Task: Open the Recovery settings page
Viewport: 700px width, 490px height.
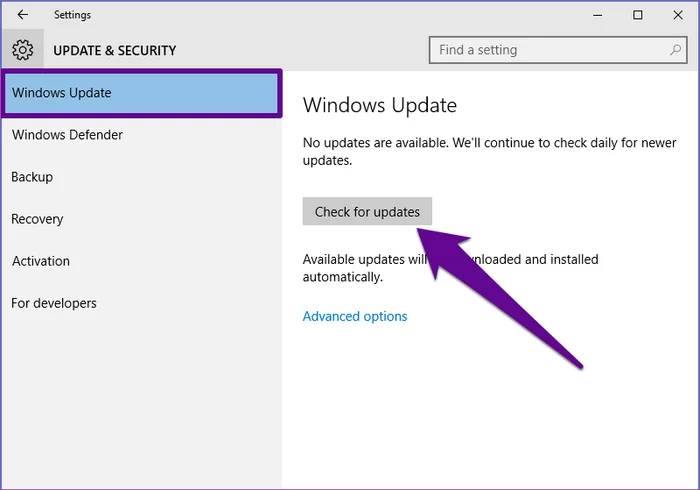Action: [x=37, y=219]
